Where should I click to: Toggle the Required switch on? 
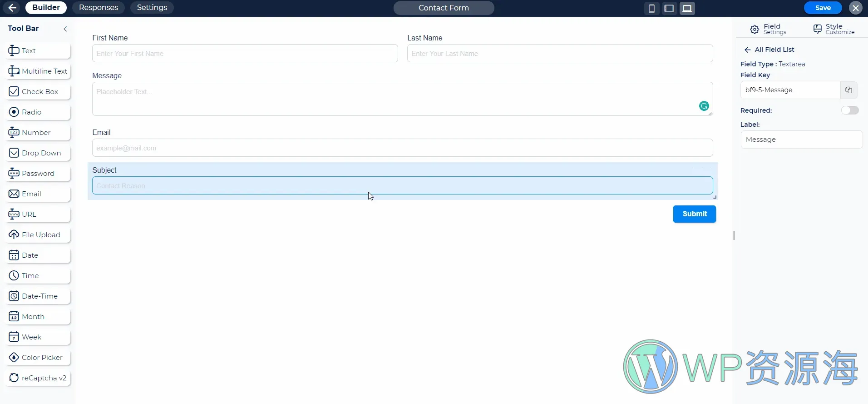point(849,110)
